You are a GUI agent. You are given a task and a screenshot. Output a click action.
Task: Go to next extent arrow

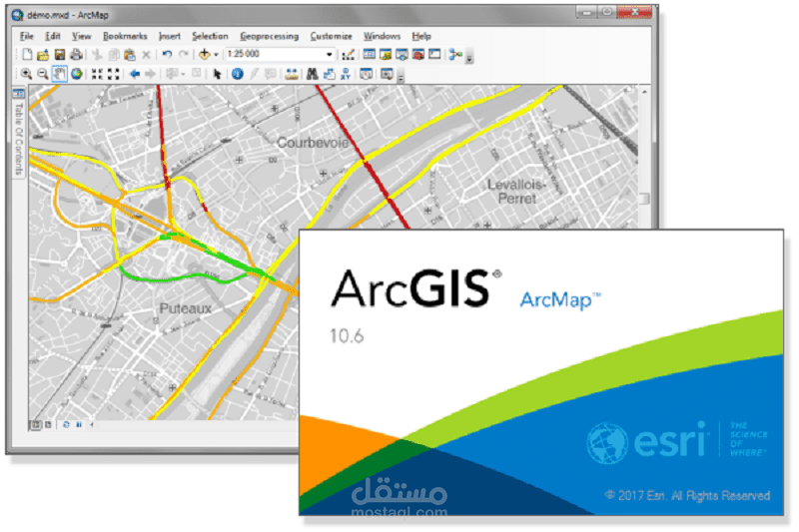[x=151, y=74]
